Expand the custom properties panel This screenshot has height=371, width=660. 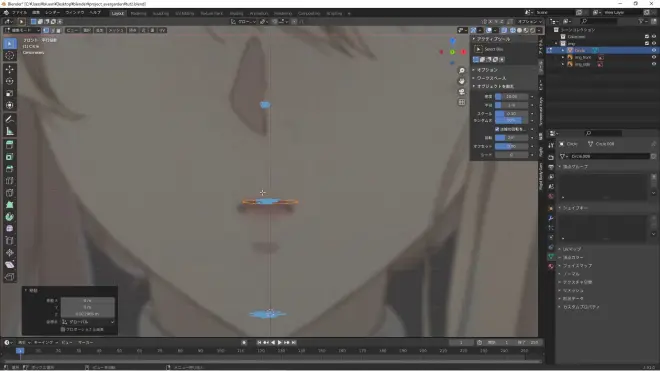(x=581, y=307)
